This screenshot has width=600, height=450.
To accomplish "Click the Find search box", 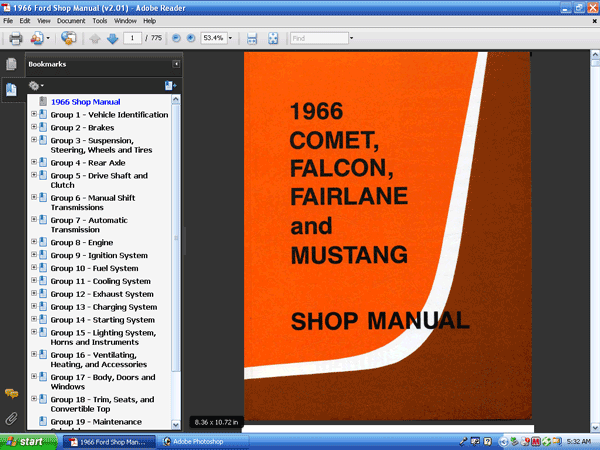I will [x=320, y=38].
